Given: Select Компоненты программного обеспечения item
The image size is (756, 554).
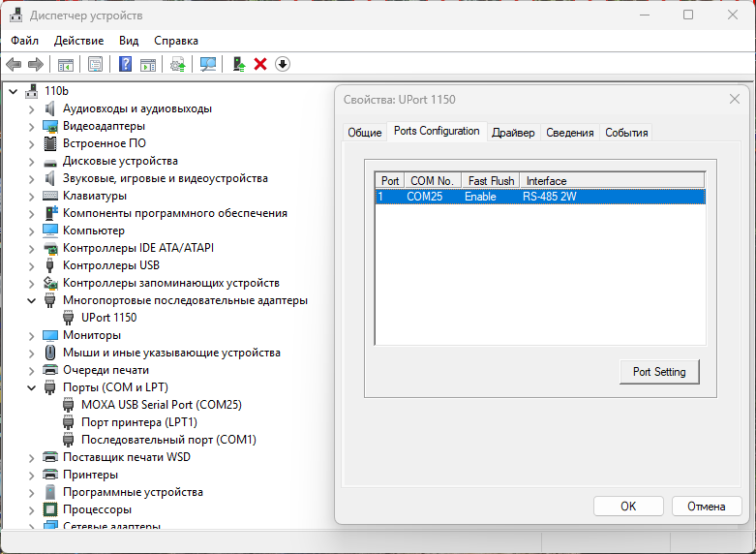Looking at the screenshot, I should pos(174,213).
